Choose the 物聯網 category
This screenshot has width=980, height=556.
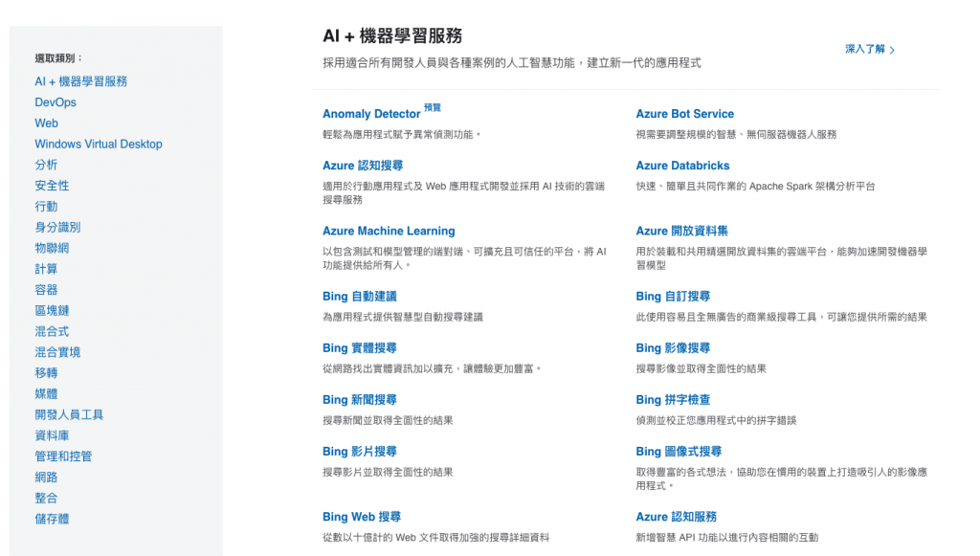tap(52, 248)
